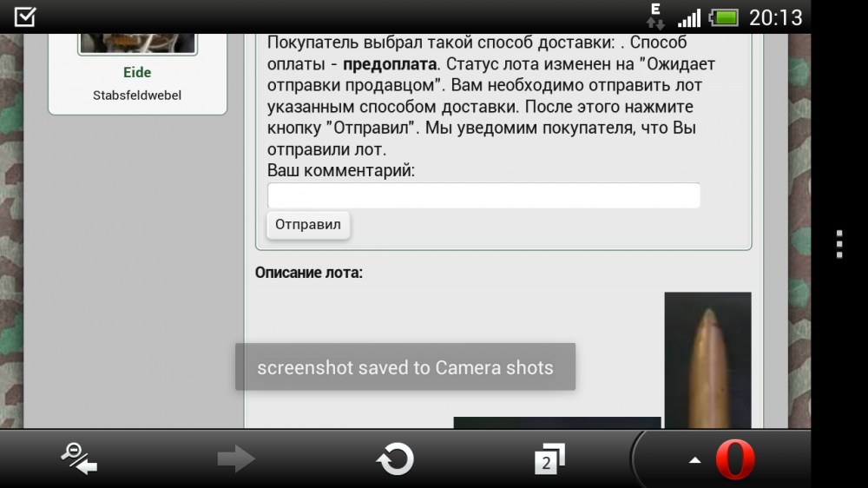Tap the 20:13 clock
The width and height of the screenshot is (868, 488).
[x=775, y=17]
